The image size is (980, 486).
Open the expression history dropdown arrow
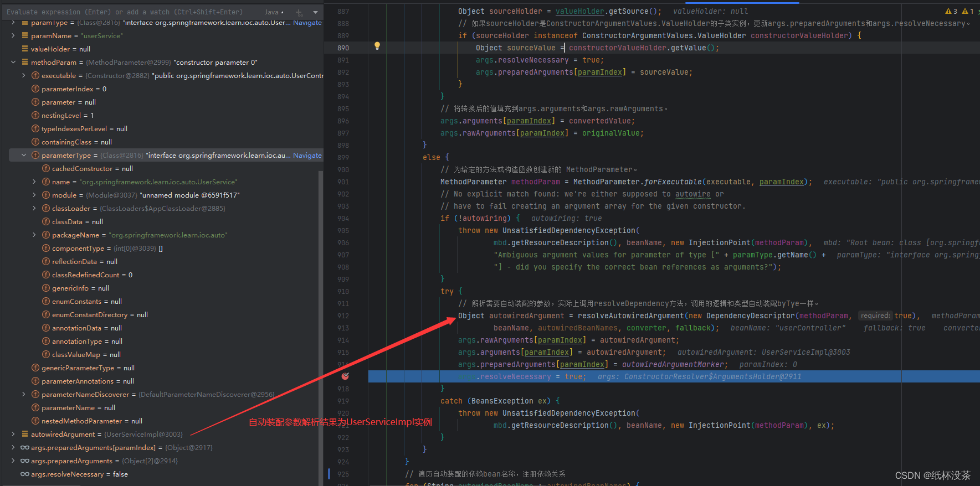coord(315,12)
